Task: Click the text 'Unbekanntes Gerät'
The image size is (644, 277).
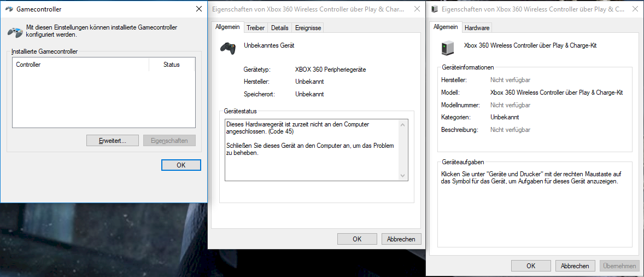Action: click(x=269, y=45)
